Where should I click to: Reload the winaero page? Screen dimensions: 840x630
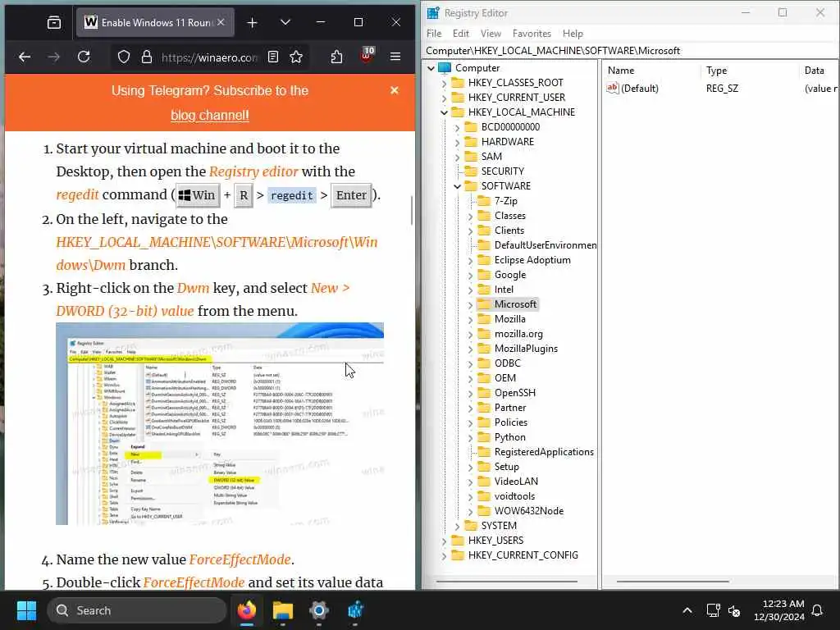(84, 57)
